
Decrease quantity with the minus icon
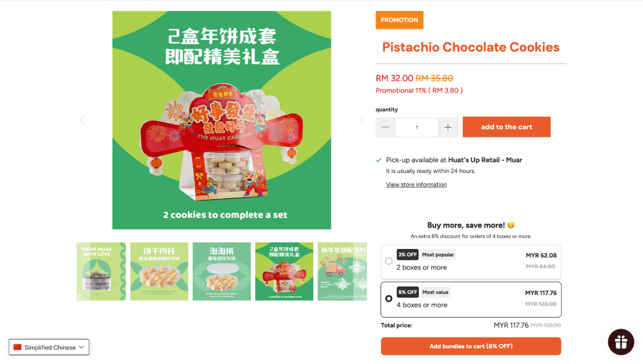coord(385,128)
